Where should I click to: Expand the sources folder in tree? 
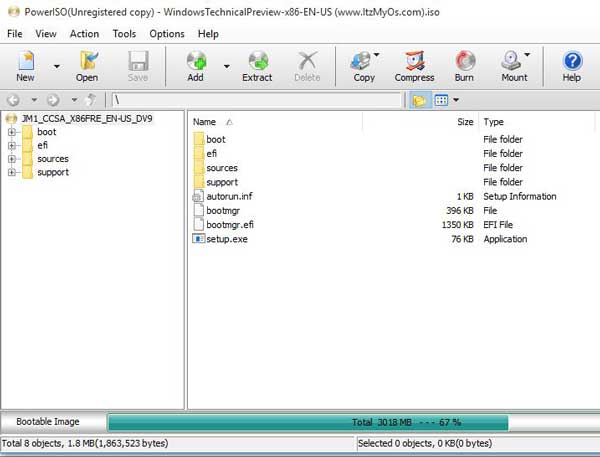click(x=11, y=159)
